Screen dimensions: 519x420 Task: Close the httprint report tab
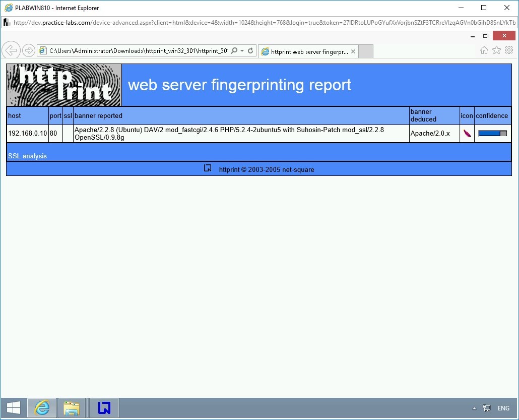point(353,51)
